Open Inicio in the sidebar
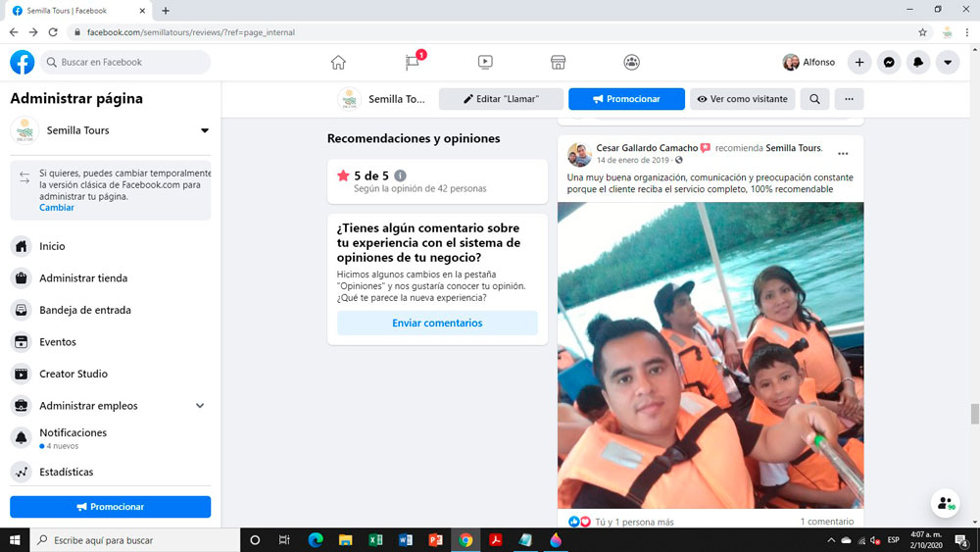 [x=111, y=246]
